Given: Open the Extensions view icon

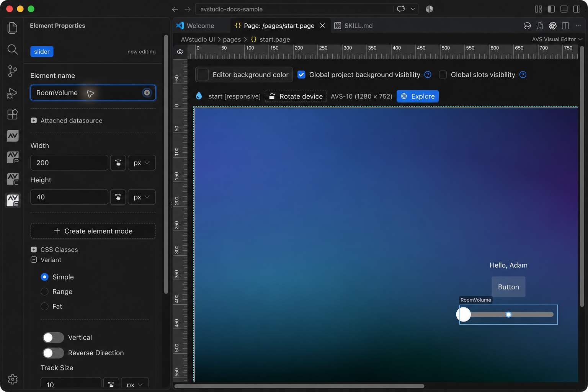Looking at the screenshot, I should [x=13, y=114].
